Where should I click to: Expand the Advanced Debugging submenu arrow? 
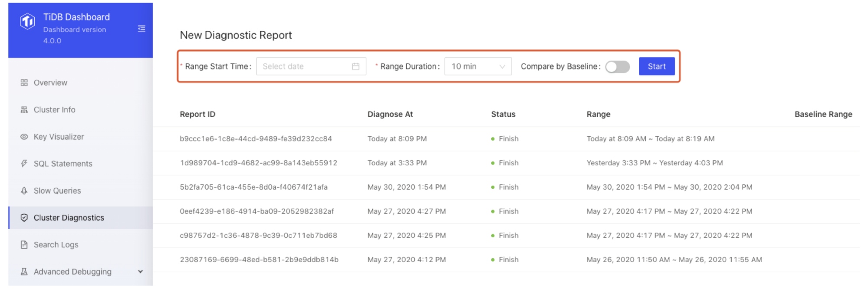pos(140,272)
